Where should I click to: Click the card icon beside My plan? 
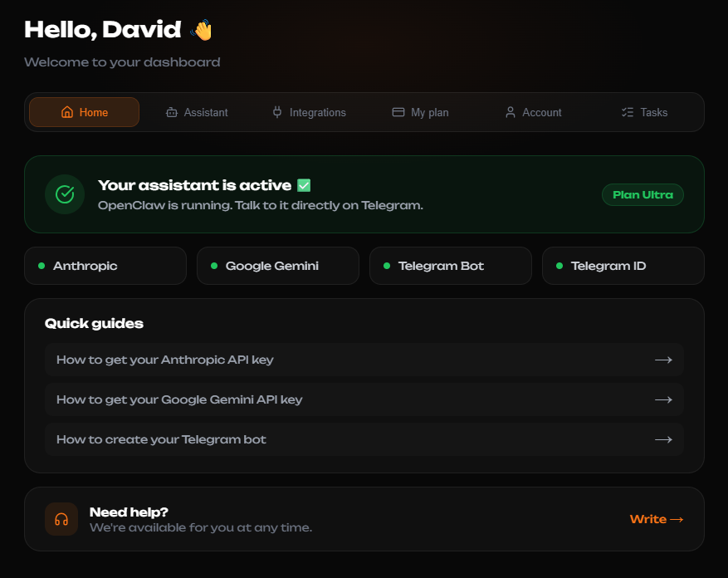398,112
